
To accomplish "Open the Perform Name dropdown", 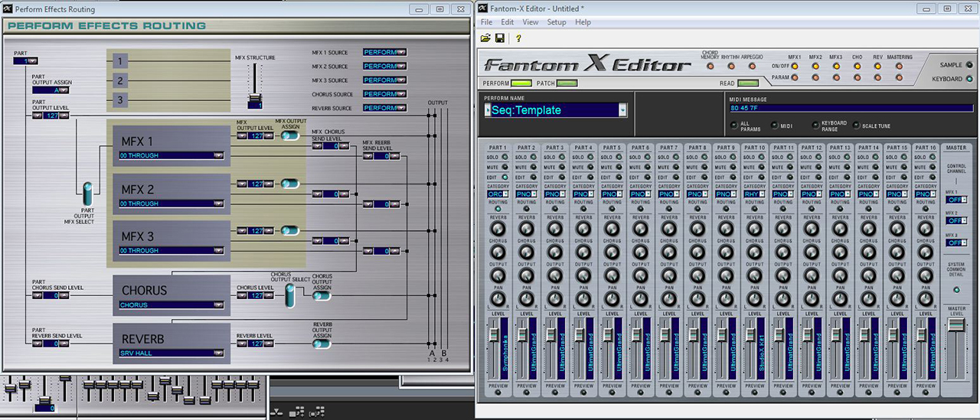I will pos(622,110).
